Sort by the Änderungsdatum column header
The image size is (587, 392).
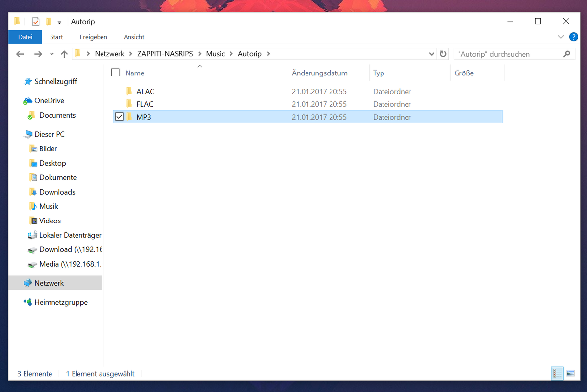[319, 73]
